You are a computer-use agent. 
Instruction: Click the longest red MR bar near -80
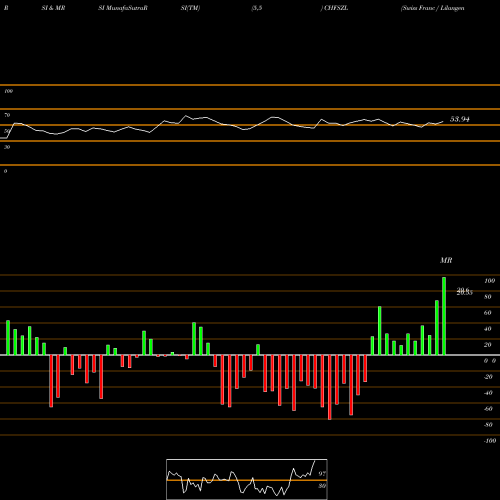330,387
